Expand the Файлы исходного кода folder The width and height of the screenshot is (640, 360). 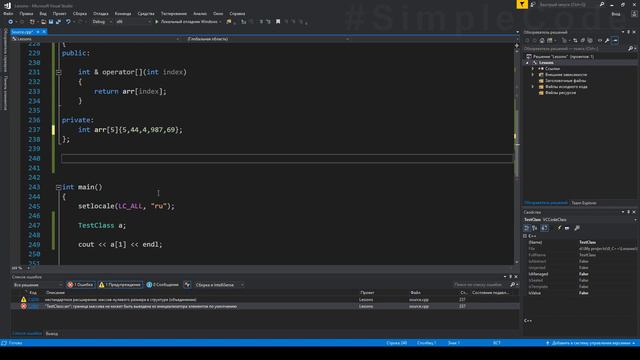533,87
